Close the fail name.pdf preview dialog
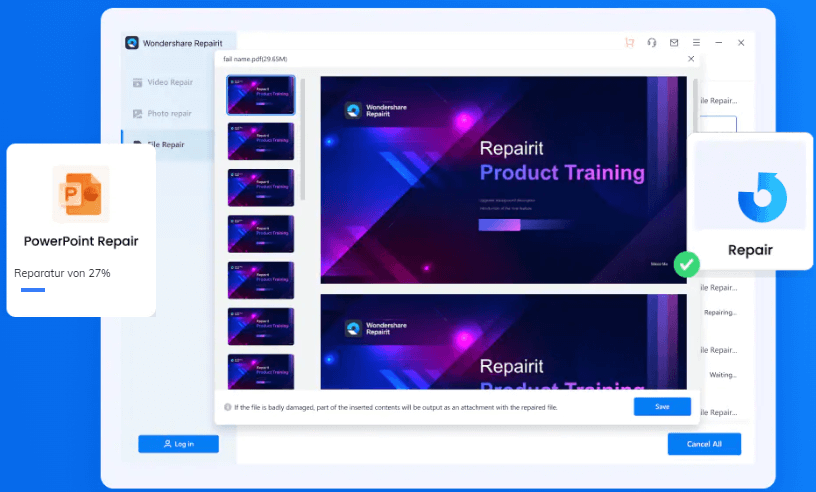The width and height of the screenshot is (816, 492). pyautogui.click(x=691, y=59)
